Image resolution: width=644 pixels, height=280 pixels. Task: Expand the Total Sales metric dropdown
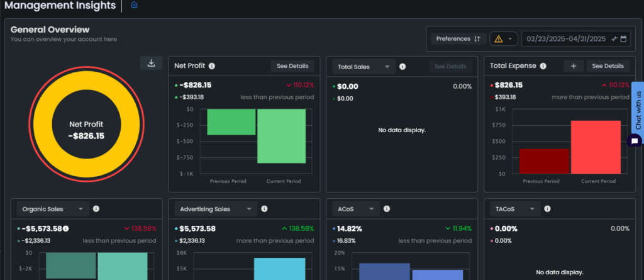364,67
